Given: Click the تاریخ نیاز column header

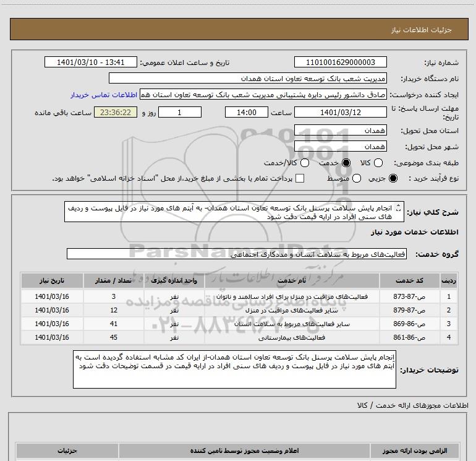Looking at the screenshot, I should pos(52,280).
